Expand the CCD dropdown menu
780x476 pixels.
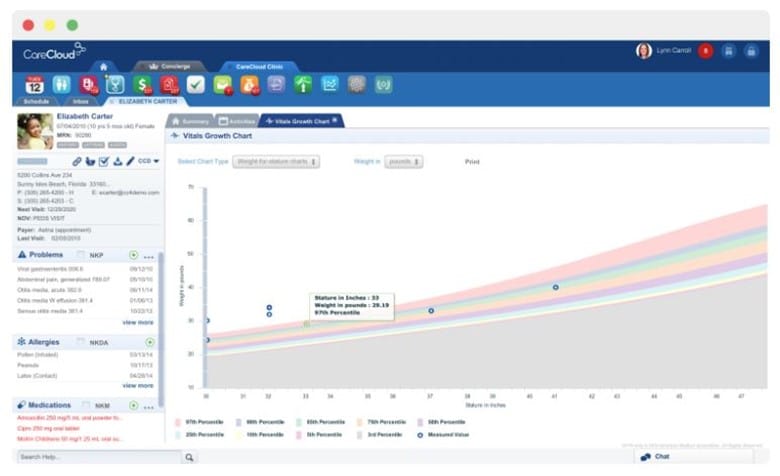tap(149, 160)
